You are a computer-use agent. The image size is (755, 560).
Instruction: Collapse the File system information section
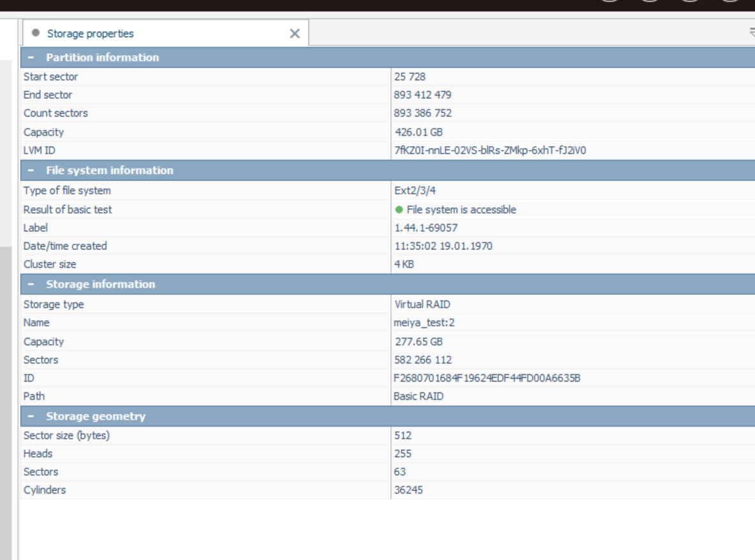[31, 170]
